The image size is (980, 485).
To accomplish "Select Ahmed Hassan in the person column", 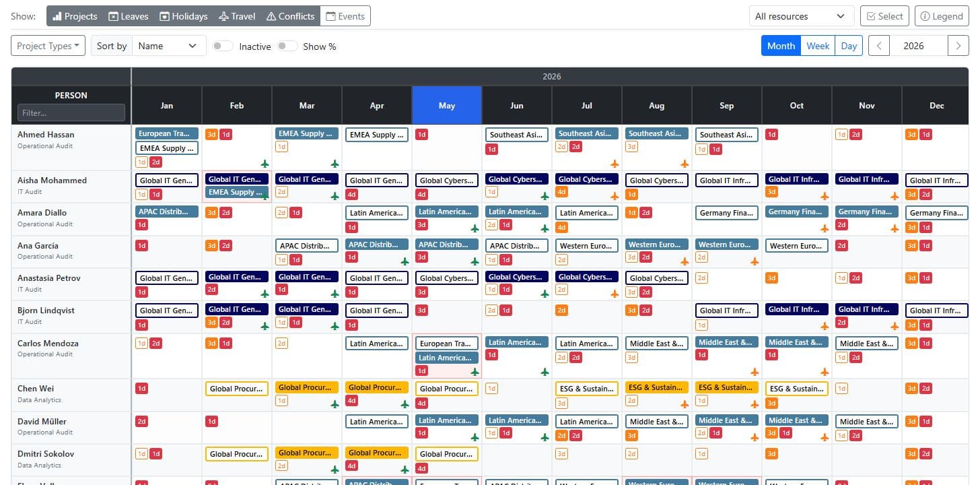I will [46, 134].
